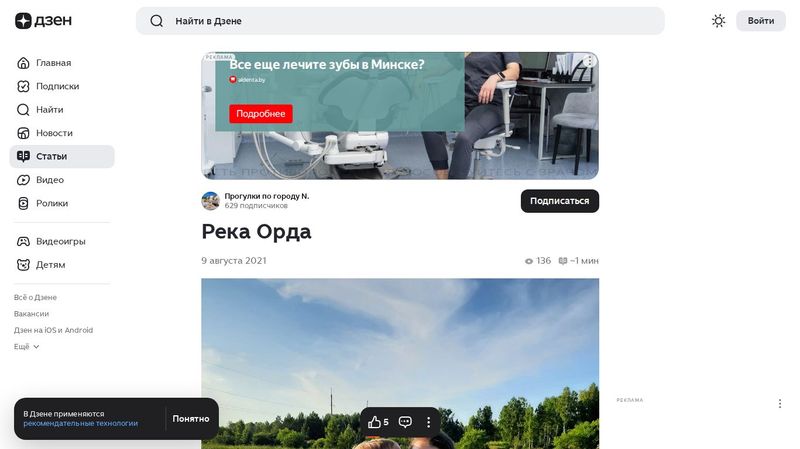Expand the Ещё dropdown in sidebar
The width and height of the screenshot is (800, 449).
coord(27,346)
